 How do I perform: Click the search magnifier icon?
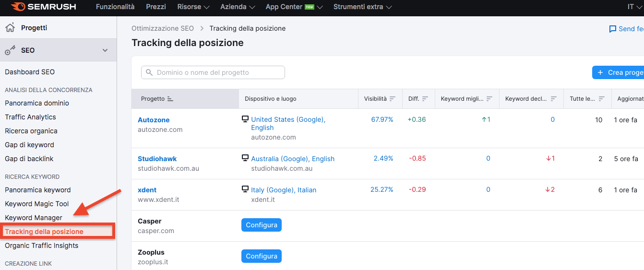[x=149, y=72]
